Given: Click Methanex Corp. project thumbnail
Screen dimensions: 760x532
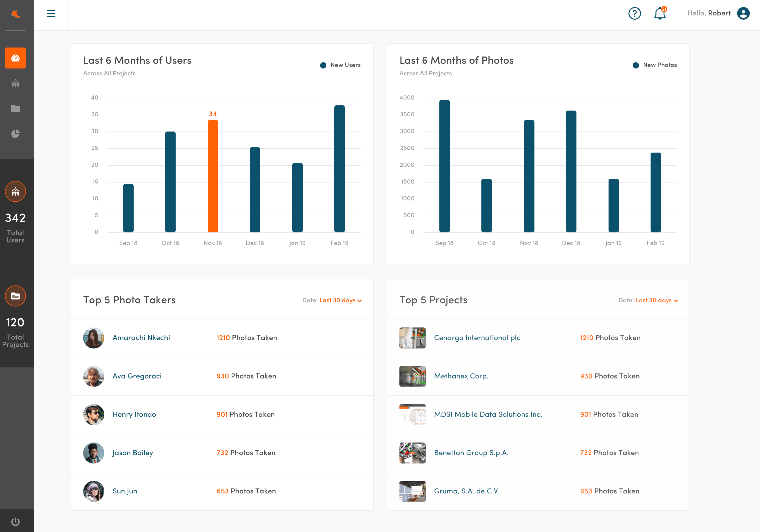Looking at the screenshot, I should coord(412,376).
